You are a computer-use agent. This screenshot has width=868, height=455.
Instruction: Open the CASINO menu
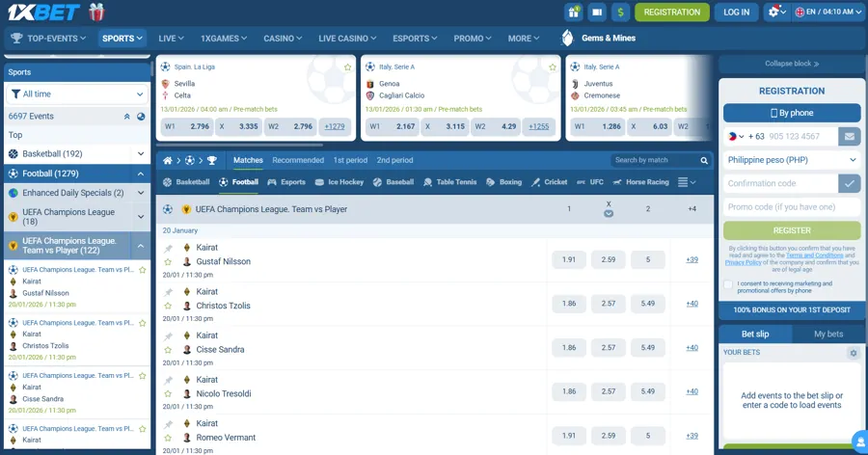(x=283, y=39)
